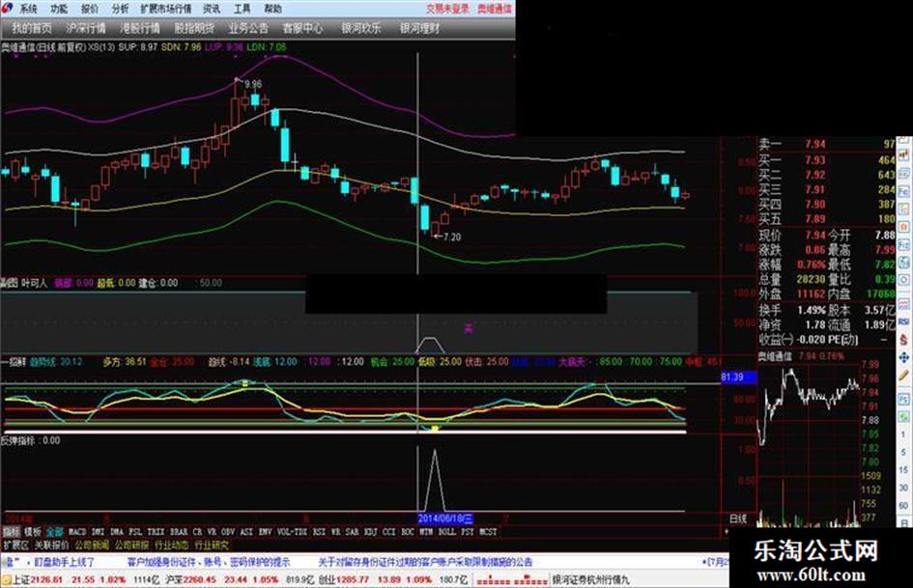The image size is (913, 588).
Task: Open the 帮助 menu
Action: pyautogui.click(x=272, y=9)
